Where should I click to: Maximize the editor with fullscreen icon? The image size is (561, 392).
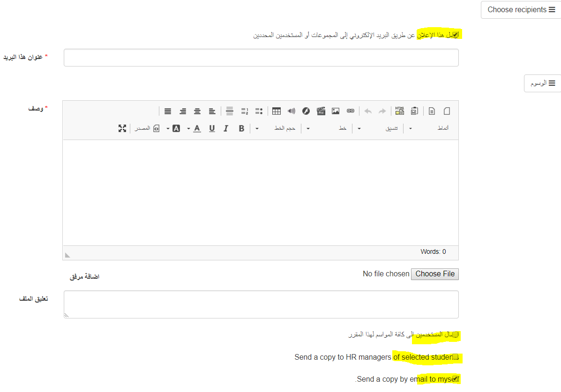pyautogui.click(x=122, y=128)
